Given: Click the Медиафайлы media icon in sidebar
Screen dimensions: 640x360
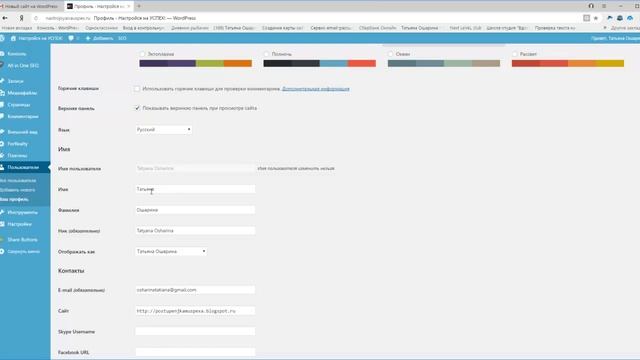Looking at the screenshot, I should [2, 93].
